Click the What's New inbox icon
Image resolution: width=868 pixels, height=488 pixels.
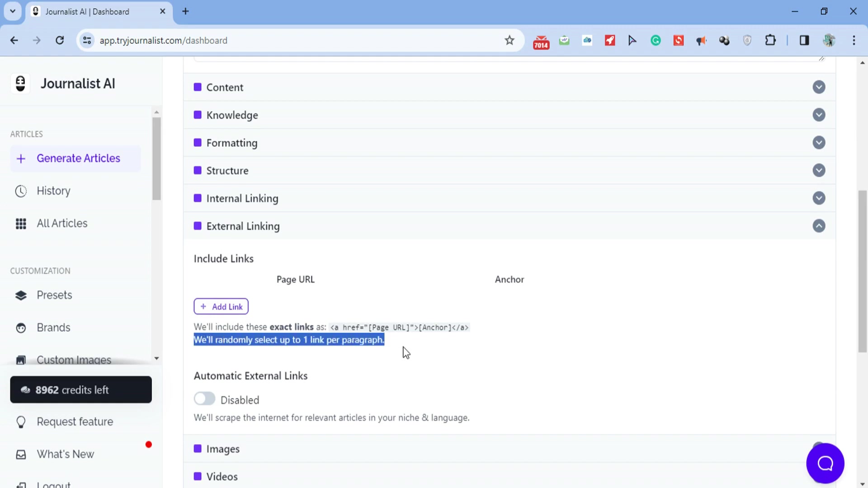(21, 455)
